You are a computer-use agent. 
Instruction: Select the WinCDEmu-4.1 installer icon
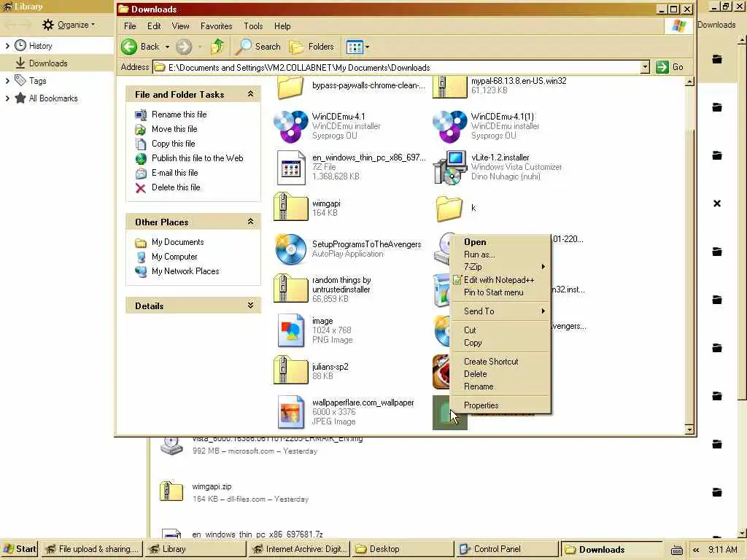pos(290,126)
